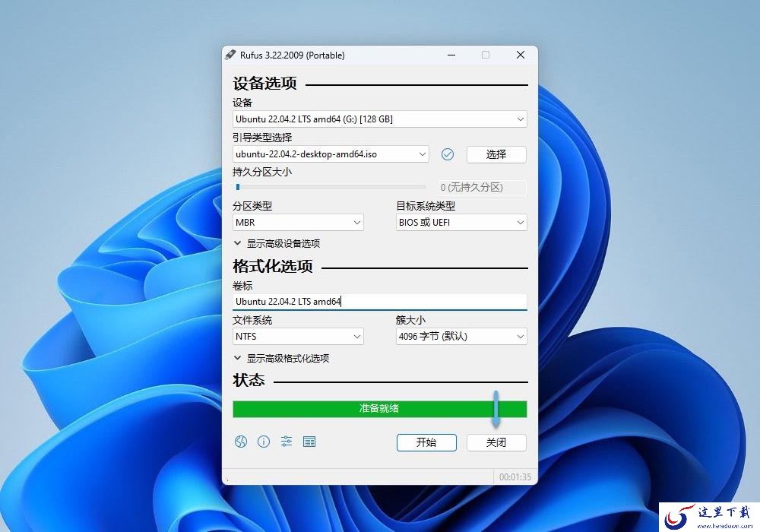Image resolution: width=760 pixels, height=532 pixels.
Task: Open the 簇大小 4096 字节 dropdown
Action: point(461,336)
